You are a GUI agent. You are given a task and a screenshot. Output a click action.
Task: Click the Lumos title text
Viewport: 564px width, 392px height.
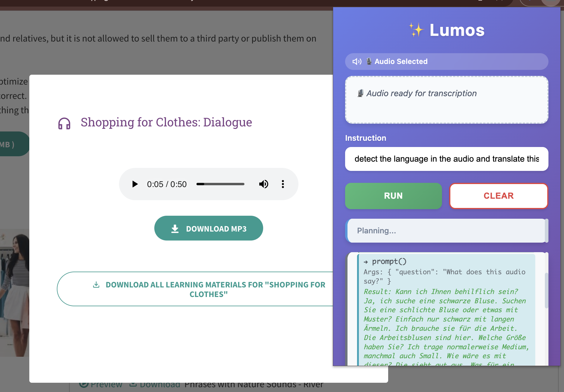[457, 30]
